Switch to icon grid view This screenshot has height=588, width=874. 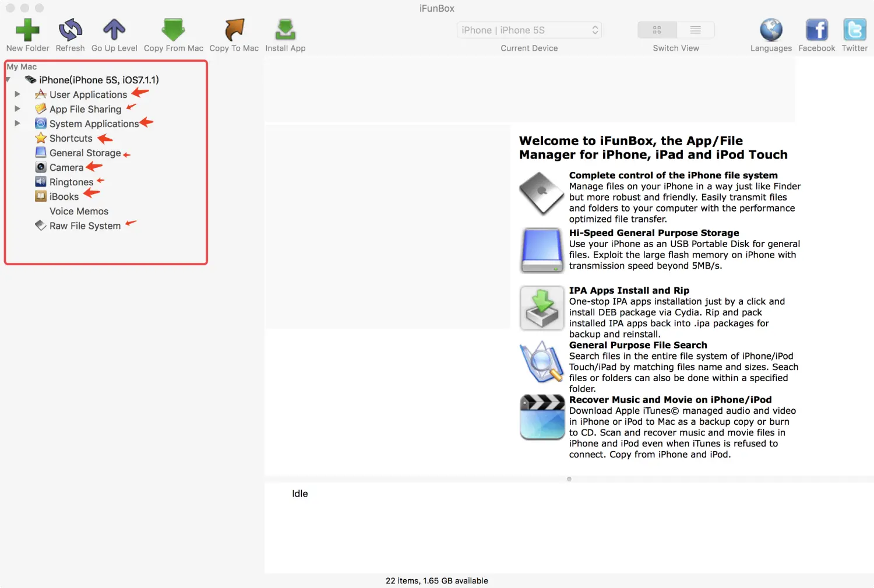657,30
